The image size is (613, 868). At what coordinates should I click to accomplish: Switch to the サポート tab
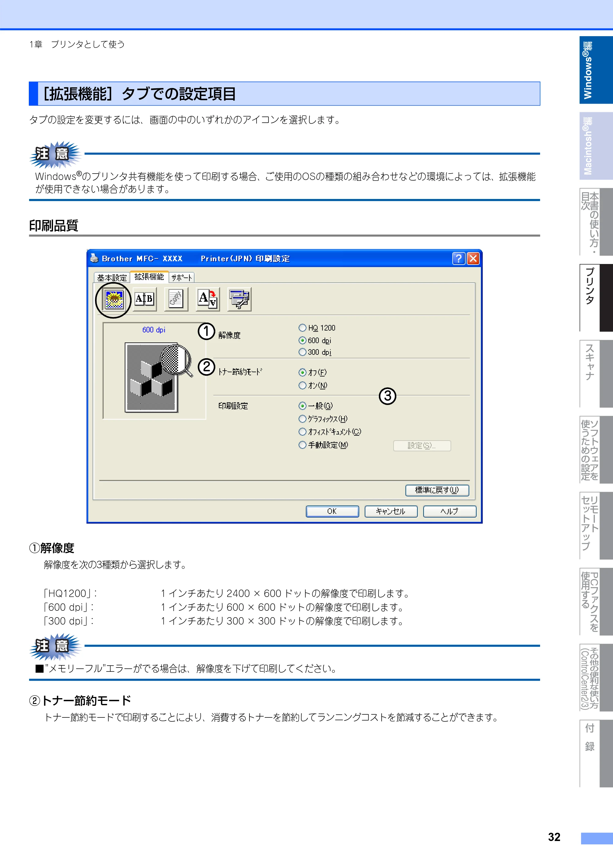181,277
